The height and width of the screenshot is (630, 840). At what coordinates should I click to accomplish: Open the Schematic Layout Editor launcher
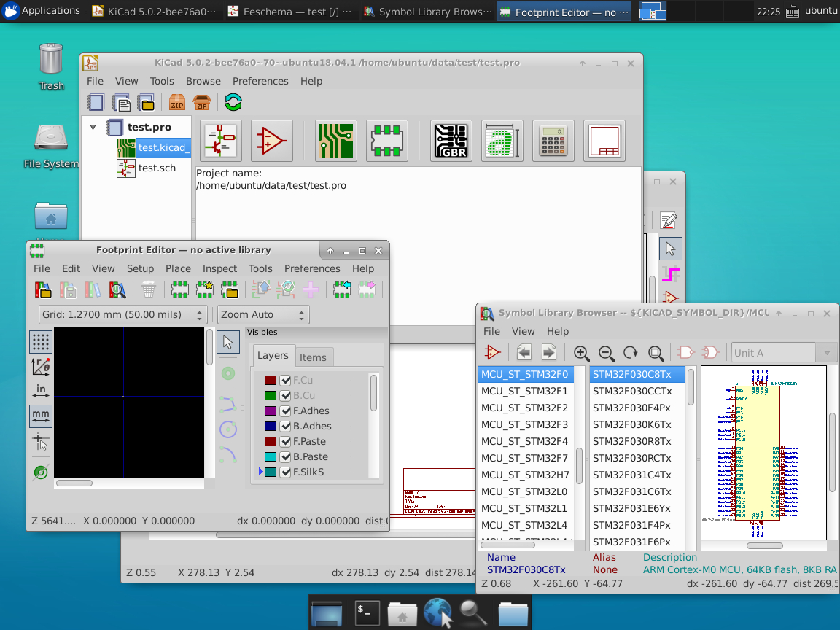coord(221,141)
